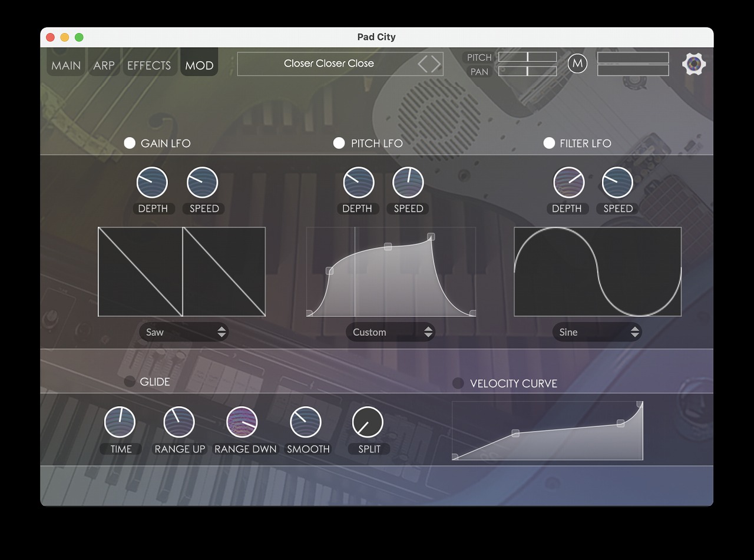
Task: Click the circled M icon
Action: pos(577,64)
